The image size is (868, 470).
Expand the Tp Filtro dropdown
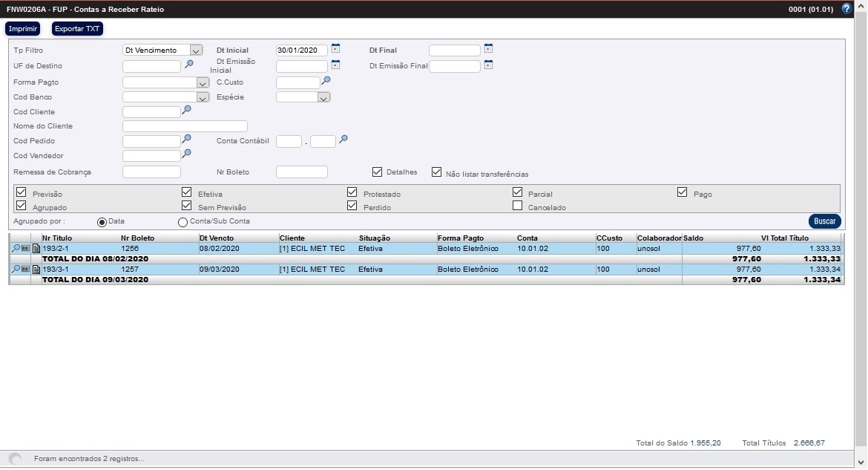click(x=196, y=50)
